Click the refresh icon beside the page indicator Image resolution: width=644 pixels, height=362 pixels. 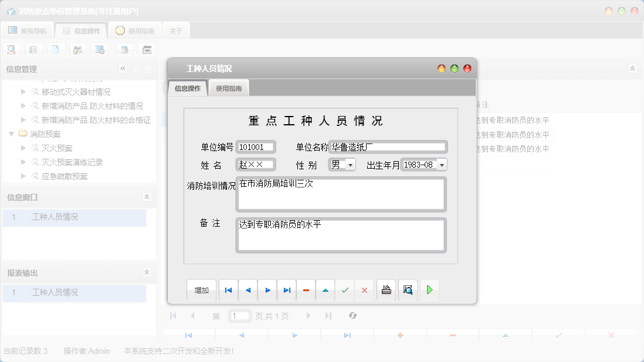coord(352,316)
